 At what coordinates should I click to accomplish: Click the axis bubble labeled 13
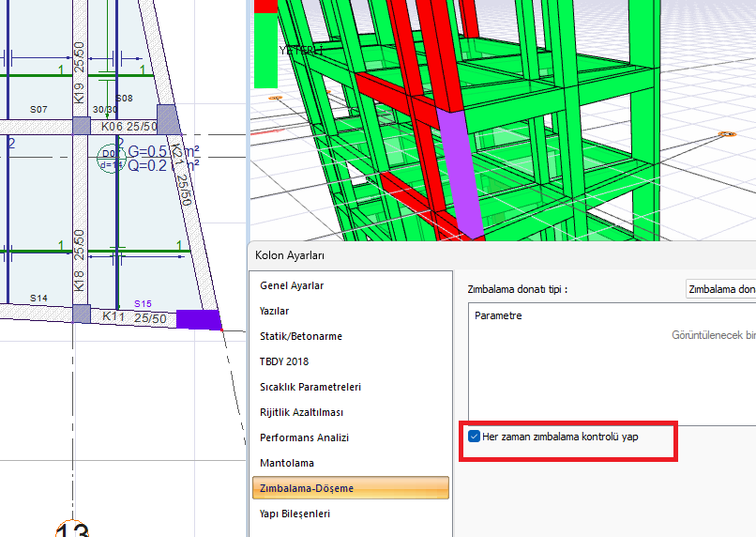click(72, 529)
